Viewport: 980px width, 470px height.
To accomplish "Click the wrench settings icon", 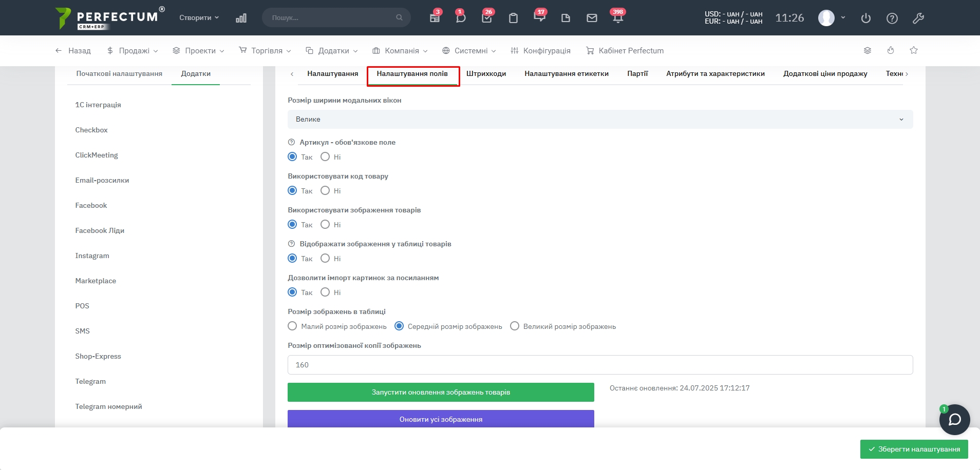I will (918, 18).
